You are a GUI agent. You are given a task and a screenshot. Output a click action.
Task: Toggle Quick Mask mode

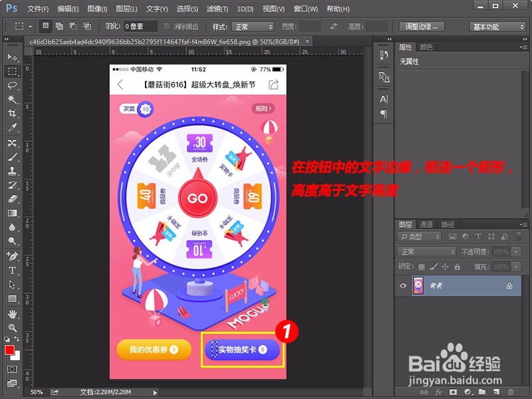12,369
